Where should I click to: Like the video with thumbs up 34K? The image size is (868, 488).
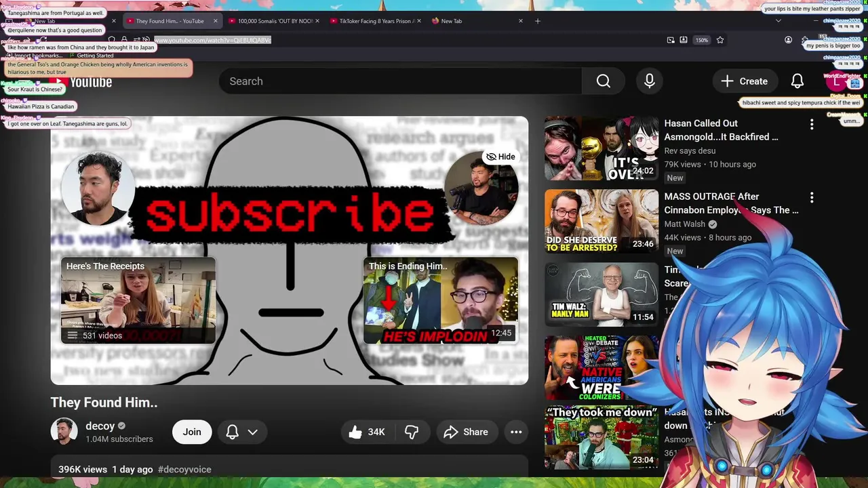[x=367, y=432]
